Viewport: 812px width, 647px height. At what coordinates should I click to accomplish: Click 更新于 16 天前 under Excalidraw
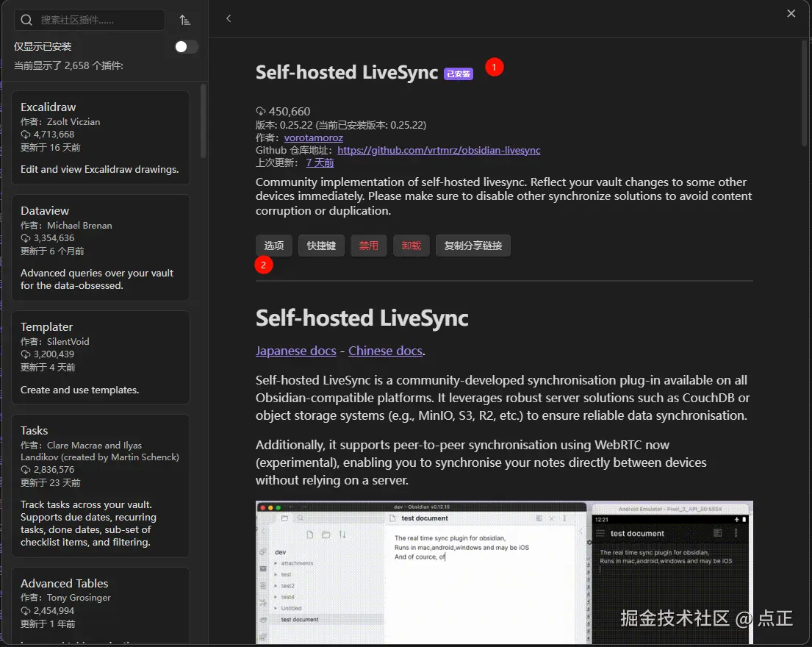coord(50,148)
